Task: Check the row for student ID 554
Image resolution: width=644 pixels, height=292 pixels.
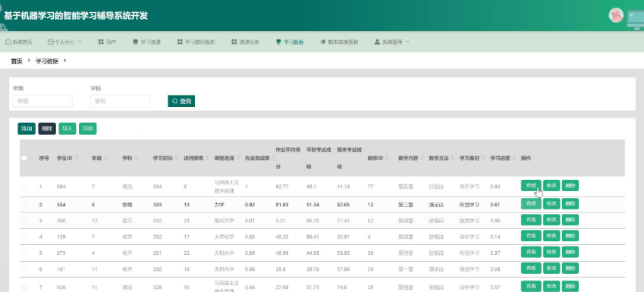Action: 24,205
